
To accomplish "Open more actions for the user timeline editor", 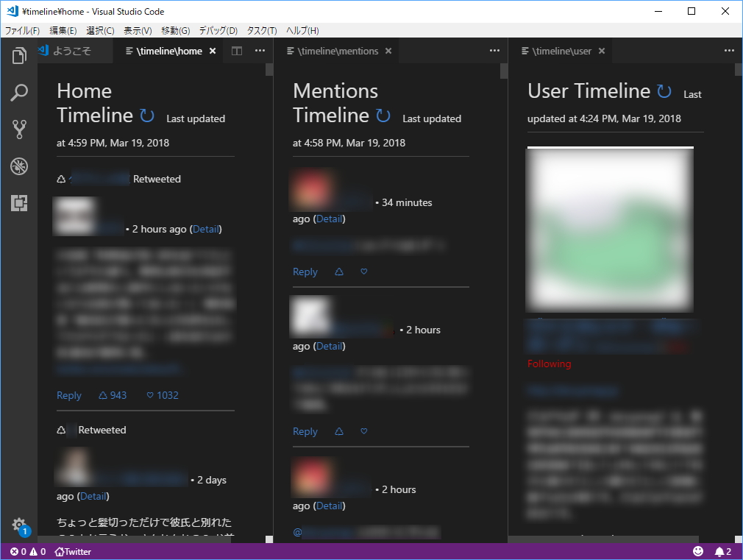I will click(x=728, y=50).
